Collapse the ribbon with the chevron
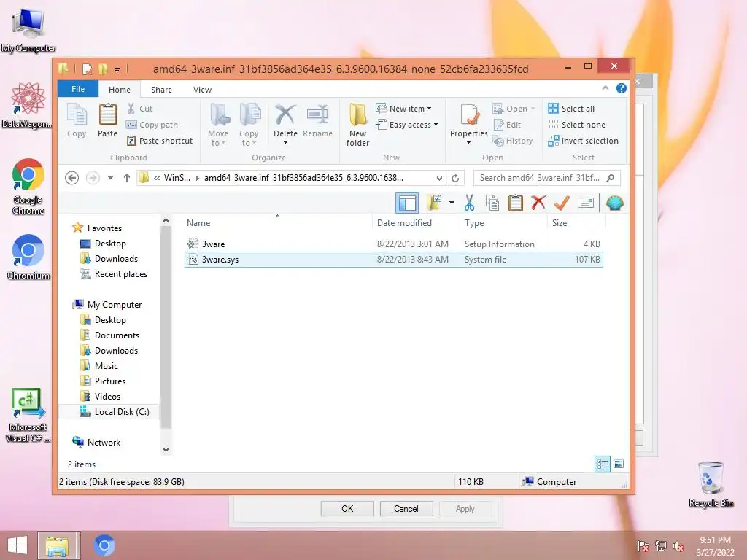 click(x=605, y=88)
